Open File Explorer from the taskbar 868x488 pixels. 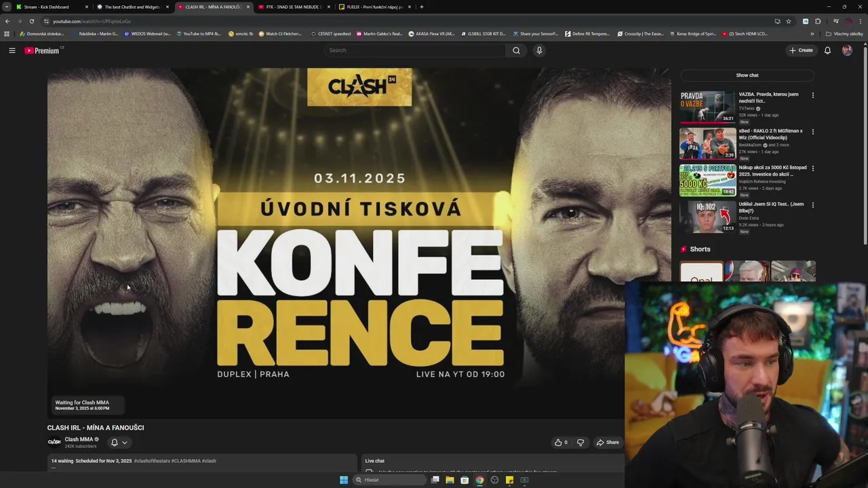(450, 480)
